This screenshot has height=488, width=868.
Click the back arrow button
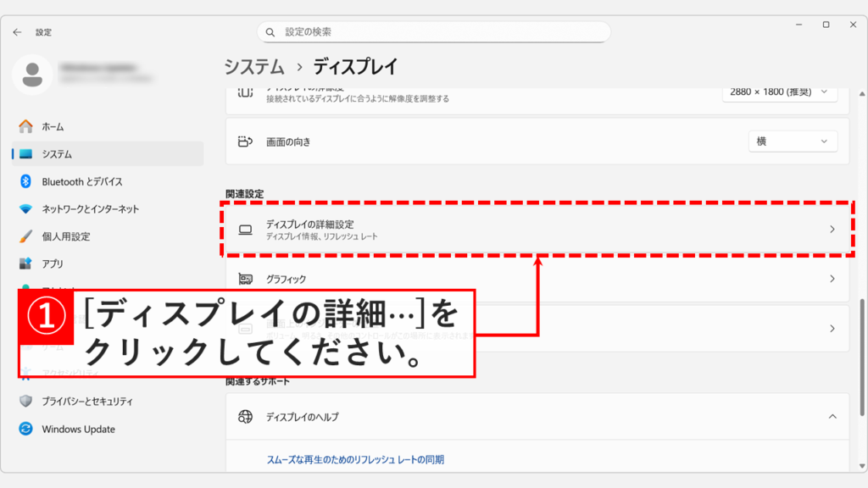tap(17, 32)
